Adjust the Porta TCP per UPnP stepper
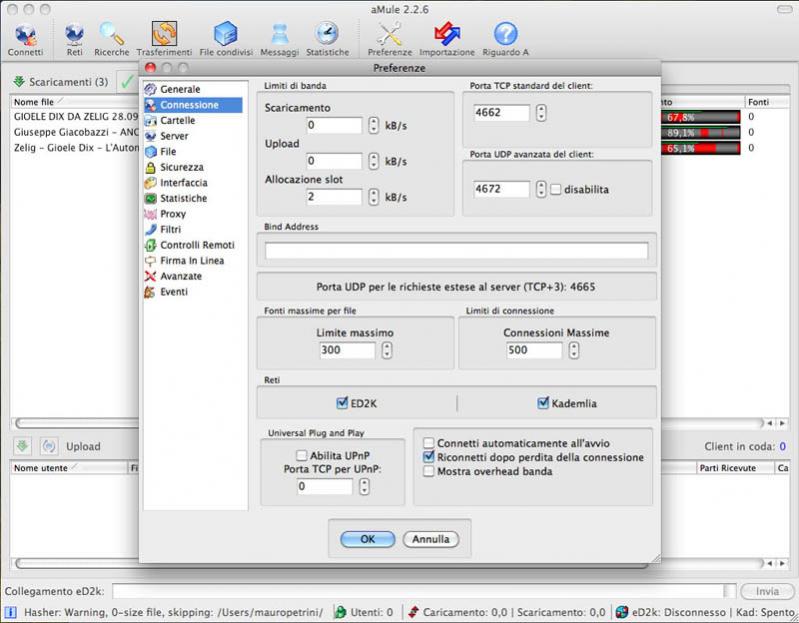Screen dimensions: 799x623 [364, 486]
